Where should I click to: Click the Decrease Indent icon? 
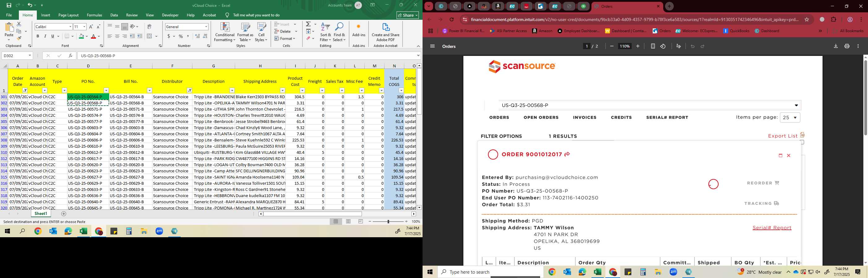pyautogui.click(x=132, y=36)
